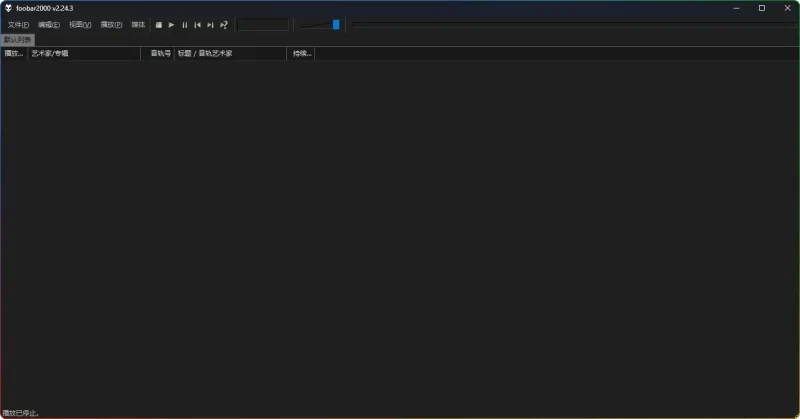Screen dimensions: 800x419
Task: Minimize the foobar2000 window
Action: pyautogui.click(x=736, y=8)
